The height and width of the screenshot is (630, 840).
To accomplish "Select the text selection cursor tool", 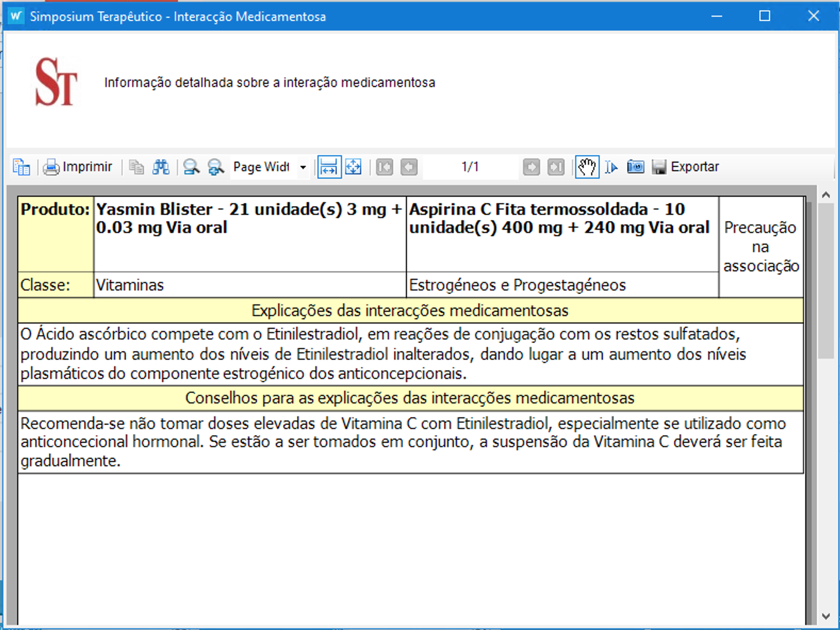I will [x=611, y=167].
